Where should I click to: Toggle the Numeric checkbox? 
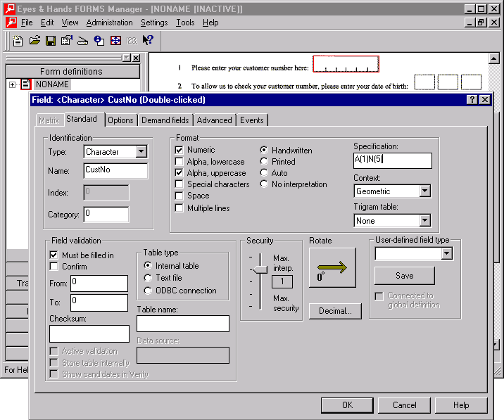[x=180, y=150]
